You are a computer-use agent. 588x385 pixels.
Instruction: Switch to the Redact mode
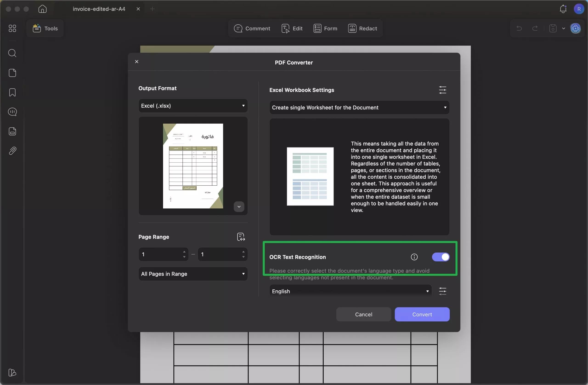[x=362, y=28]
